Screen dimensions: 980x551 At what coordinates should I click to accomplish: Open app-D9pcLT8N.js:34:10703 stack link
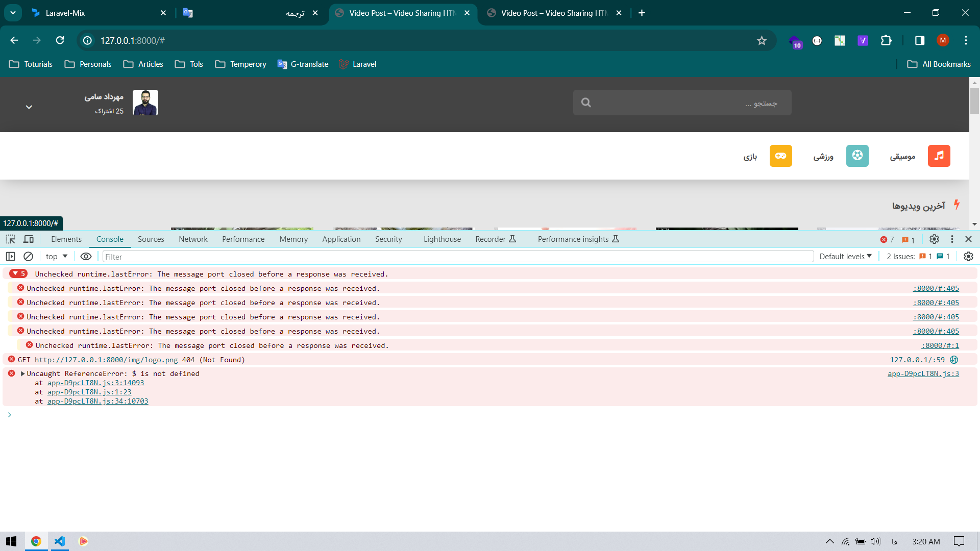tap(97, 401)
